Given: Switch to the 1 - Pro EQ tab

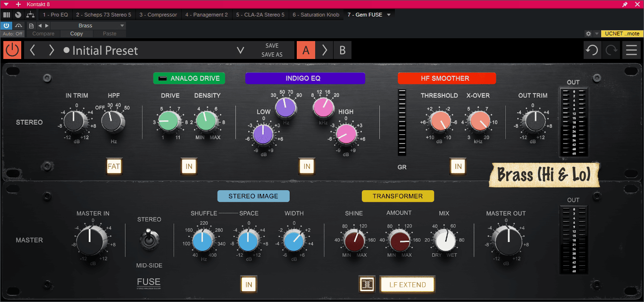Looking at the screenshot, I should coord(55,15).
